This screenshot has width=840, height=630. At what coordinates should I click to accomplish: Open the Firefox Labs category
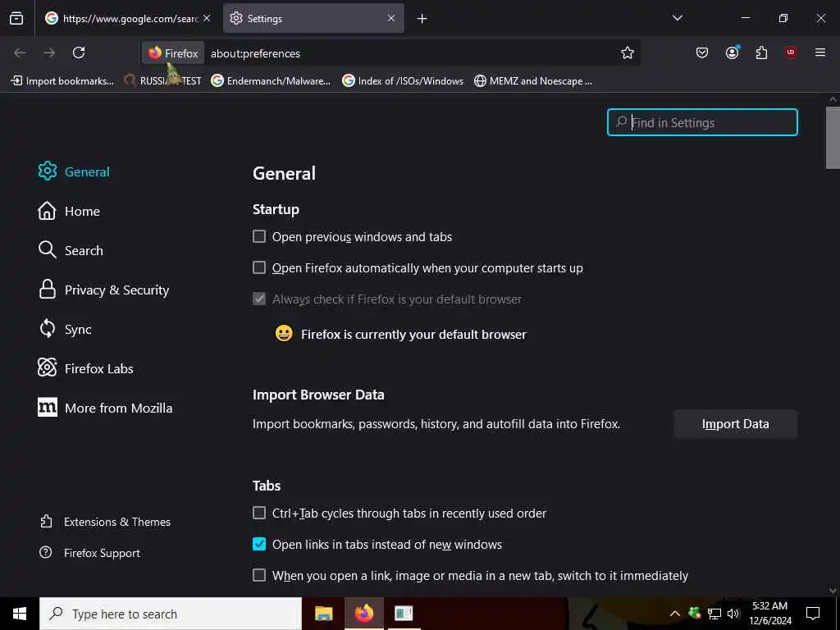click(x=85, y=368)
